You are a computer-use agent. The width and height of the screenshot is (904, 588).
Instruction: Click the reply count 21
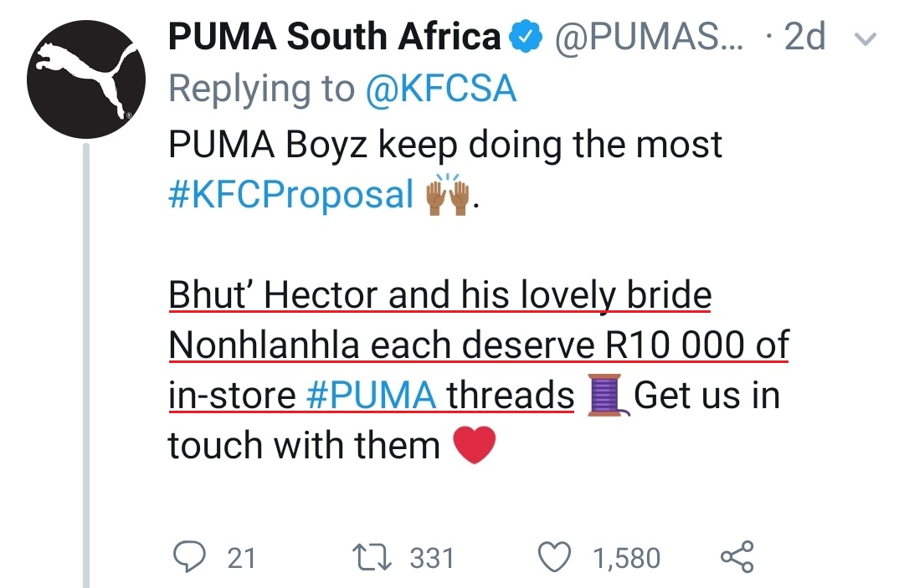point(242,558)
